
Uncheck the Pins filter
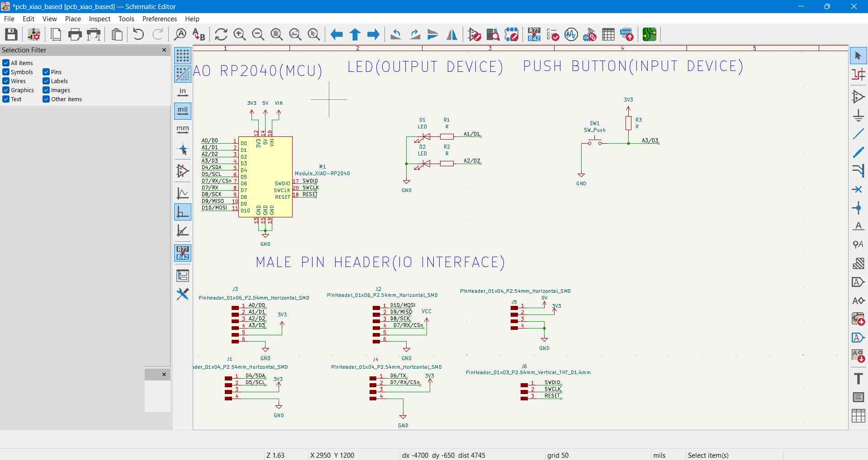point(46,72)
